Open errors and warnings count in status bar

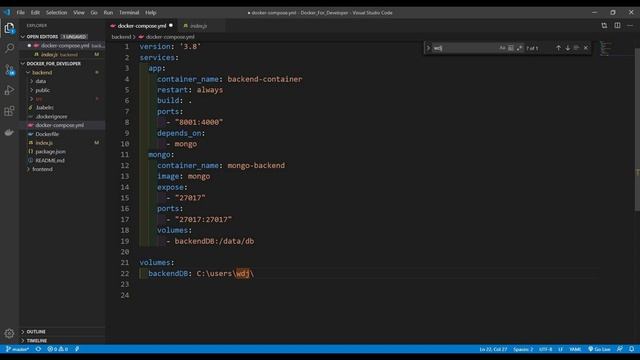click(58, 349)
